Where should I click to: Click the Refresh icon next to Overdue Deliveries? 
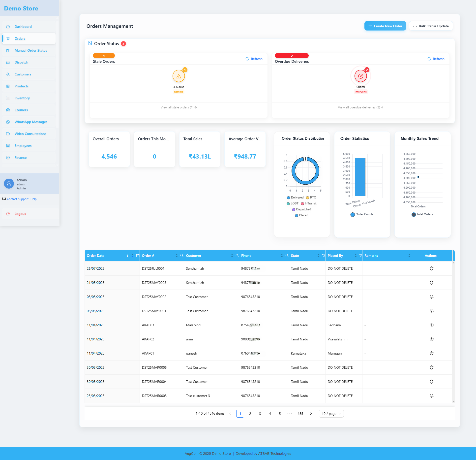click(429, 59)
